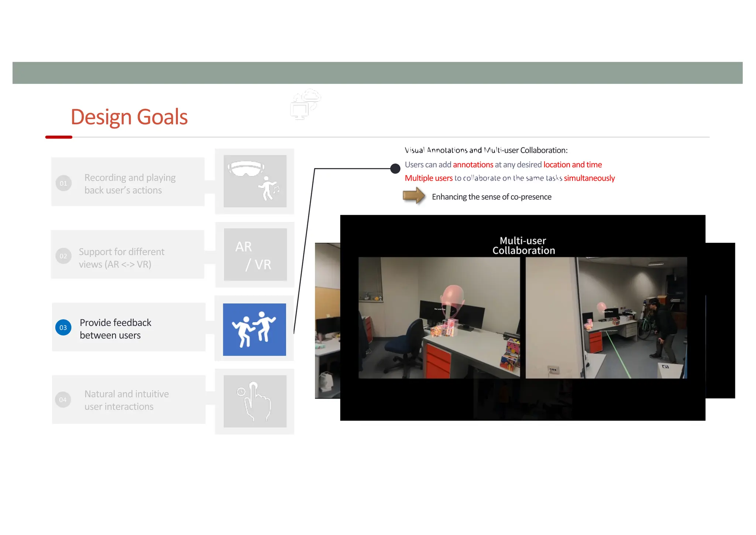
Task: Select the 01 number badge
Action: click(63, 183)
